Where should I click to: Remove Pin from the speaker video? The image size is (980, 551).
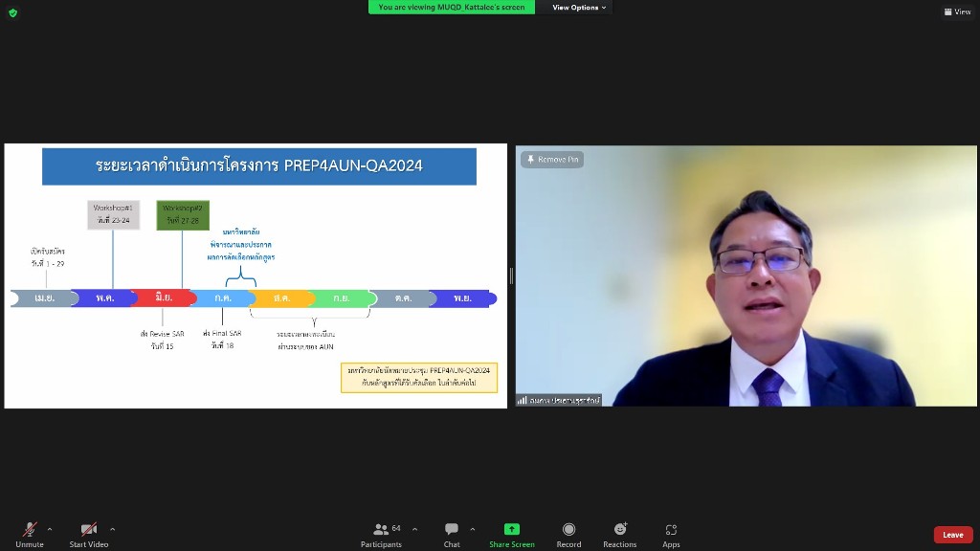552,160
